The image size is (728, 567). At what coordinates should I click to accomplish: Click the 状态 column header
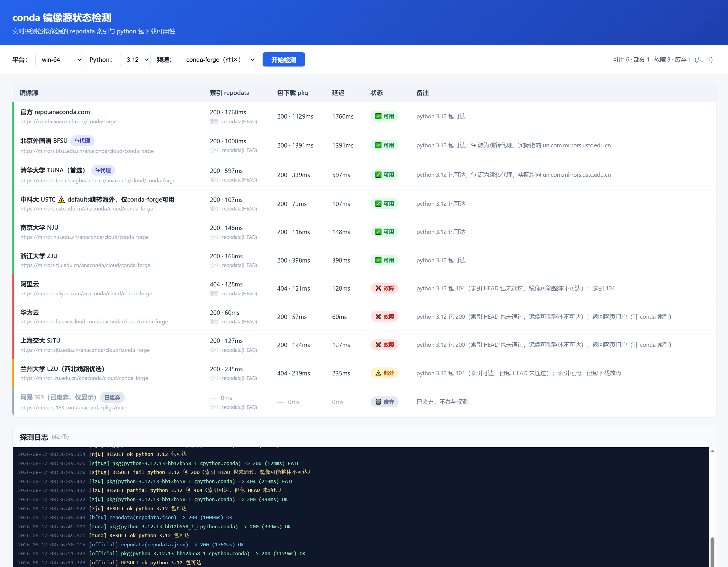point(376,93)
